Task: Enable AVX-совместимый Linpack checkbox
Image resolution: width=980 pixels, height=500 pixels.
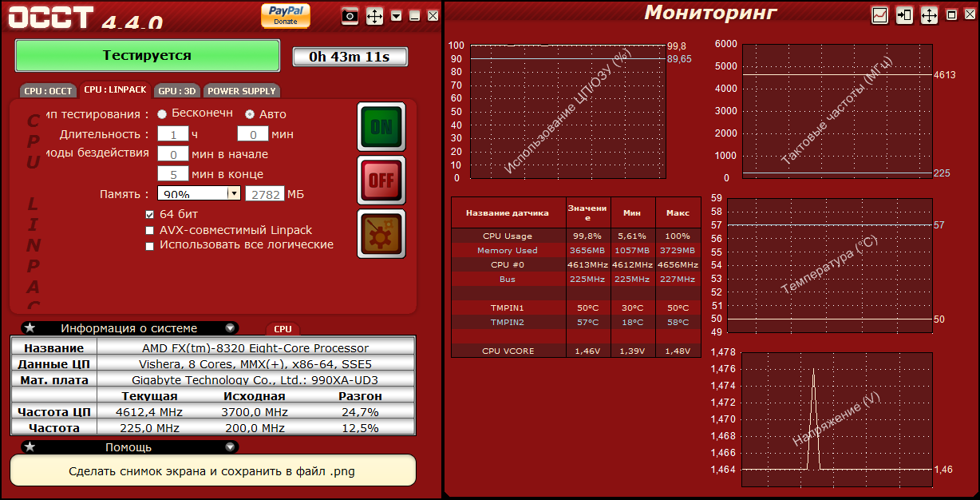Action: pos(149,230)
